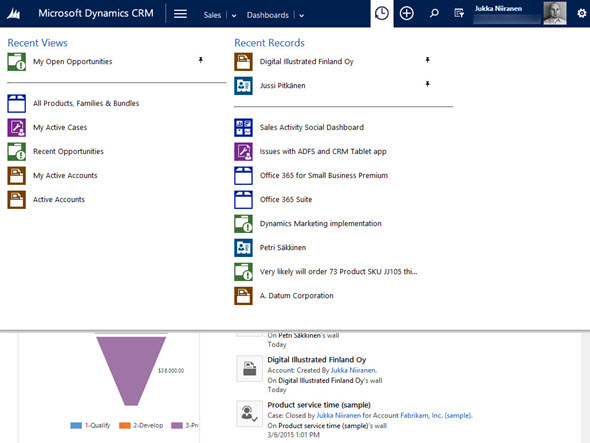Click the All Products, Families & Bundles icon
590x443 pixels.
[x=17, y=104]
